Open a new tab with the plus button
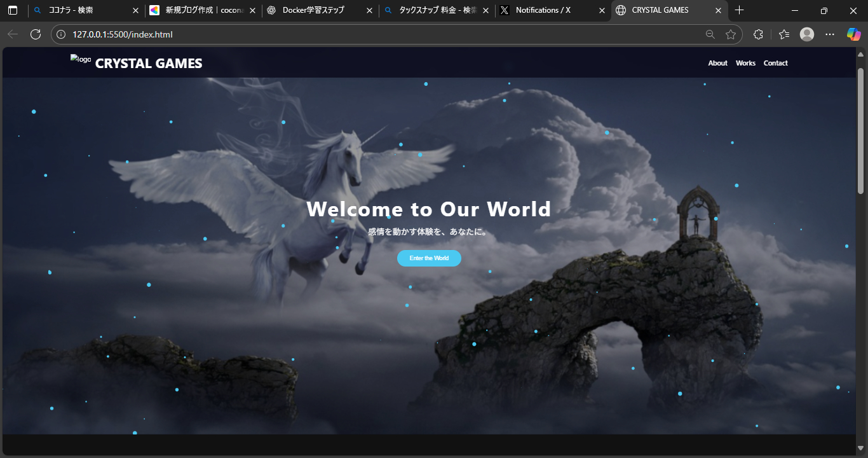This screenshot has height=458, width=868. click(x=739, y=10)
